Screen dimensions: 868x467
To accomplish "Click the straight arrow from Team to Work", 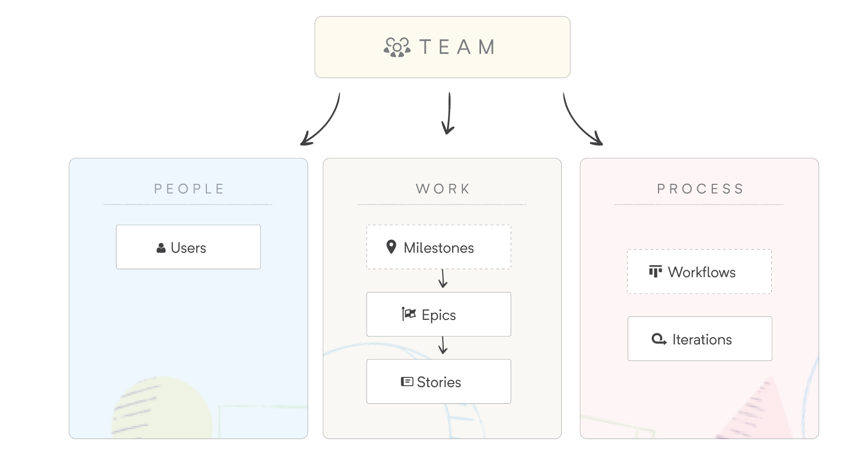I will click(x=448, y=113).
